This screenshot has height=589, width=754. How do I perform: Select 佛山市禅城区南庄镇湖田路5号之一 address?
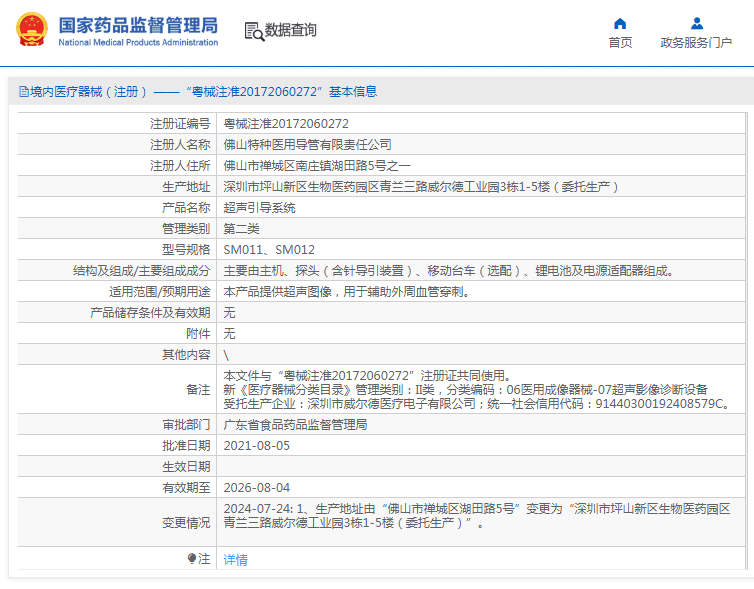coord(317,166)
